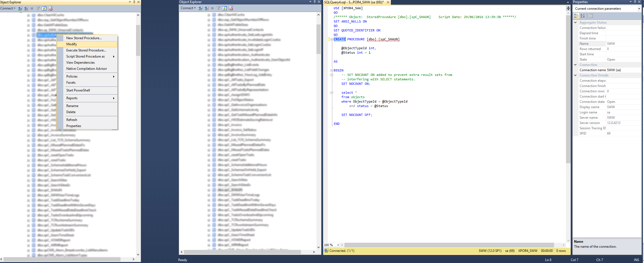The width and height of the screenshot is (644, 263).
Task: Open Policies submenu in context menu
Action: tap(87, 76)
